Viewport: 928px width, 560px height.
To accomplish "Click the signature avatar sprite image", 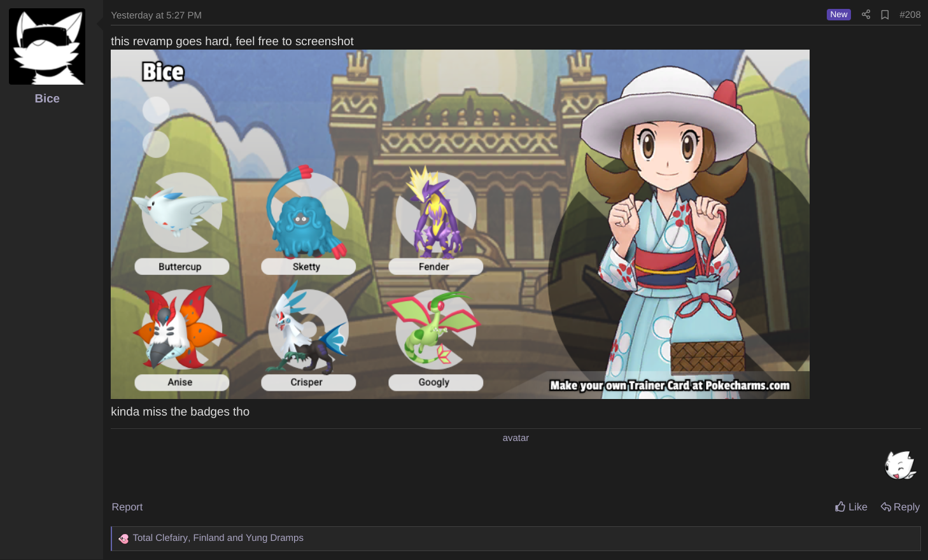I will coord(901,465).
